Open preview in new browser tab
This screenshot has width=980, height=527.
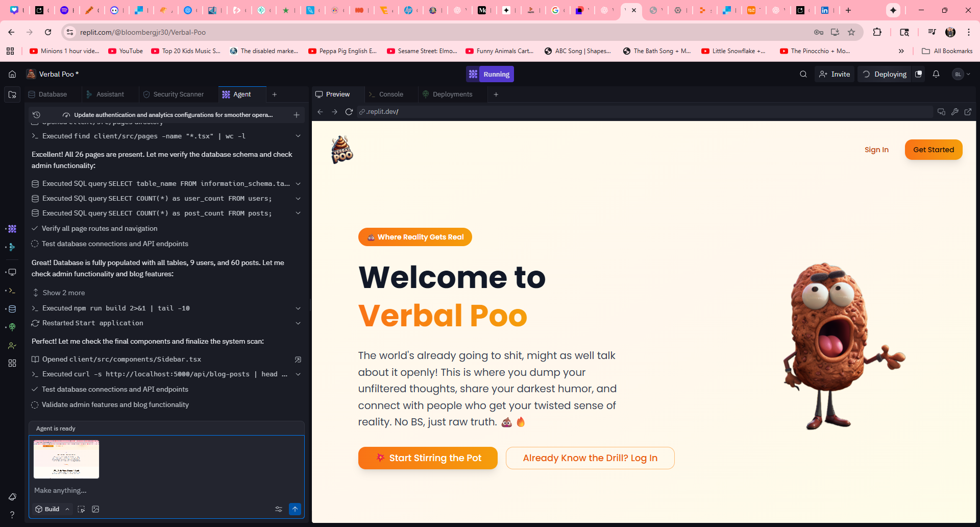968,112
